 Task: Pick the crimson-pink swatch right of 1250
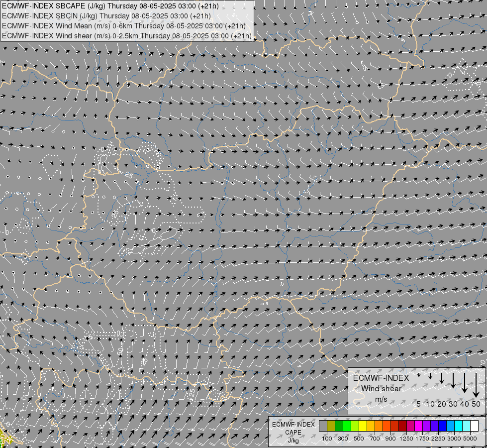(410, 426)
